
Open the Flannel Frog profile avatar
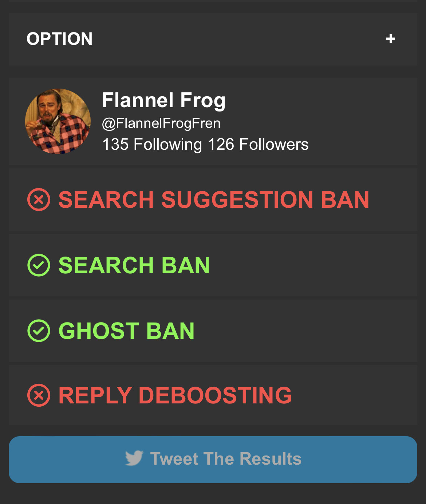58,121
